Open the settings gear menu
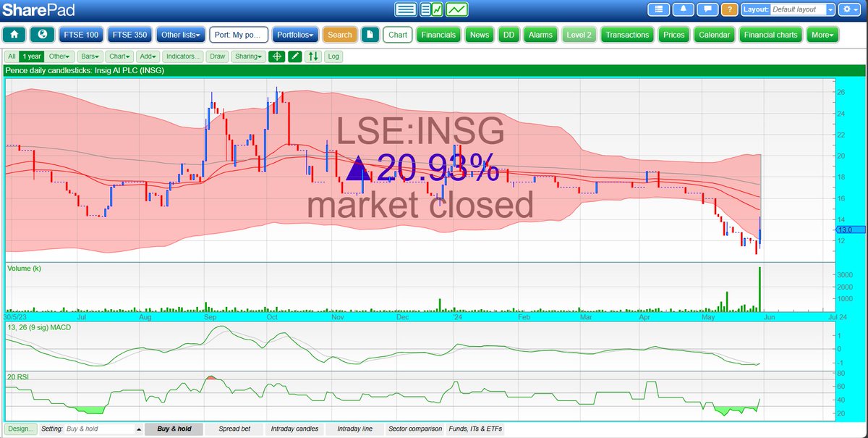This screenshot has height=438, width=868. pyautogui.click(x=851, y=9)
